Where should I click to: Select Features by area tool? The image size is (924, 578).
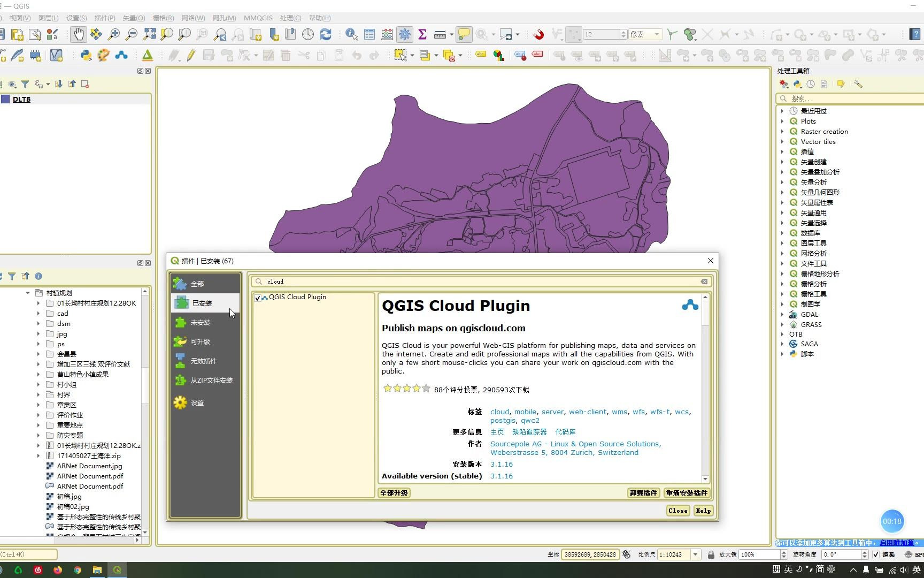pos(400,55)
